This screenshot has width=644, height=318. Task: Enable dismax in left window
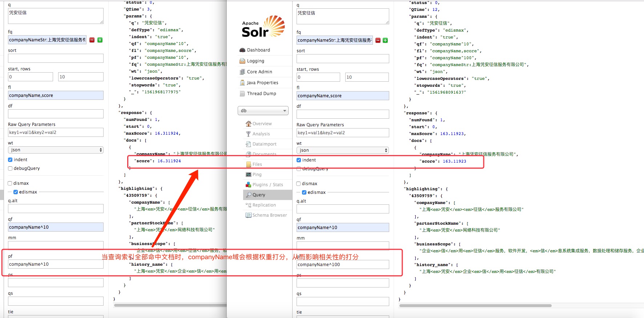(x=10, y=183)
